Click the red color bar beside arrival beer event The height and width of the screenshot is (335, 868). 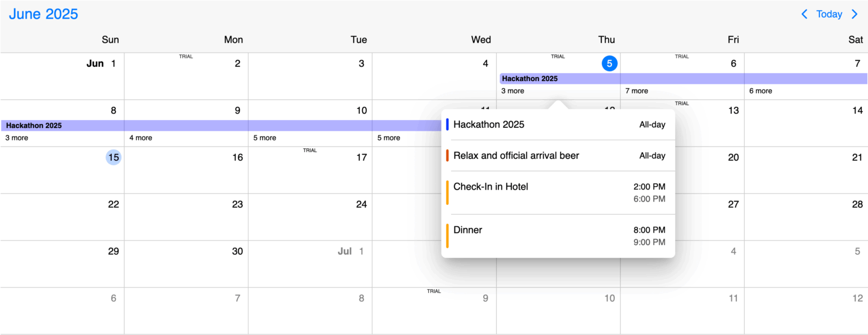pyautogui.click(x=448, y=155)
